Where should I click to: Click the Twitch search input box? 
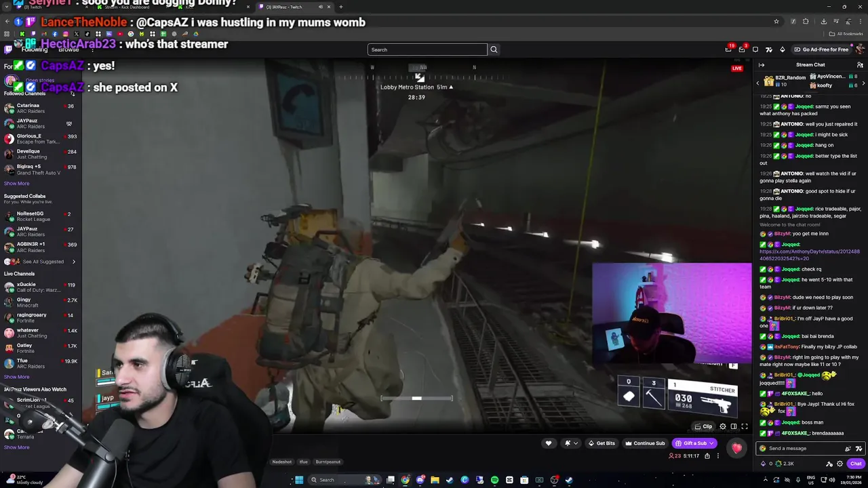pyautogui.click(x=427, y=49)
